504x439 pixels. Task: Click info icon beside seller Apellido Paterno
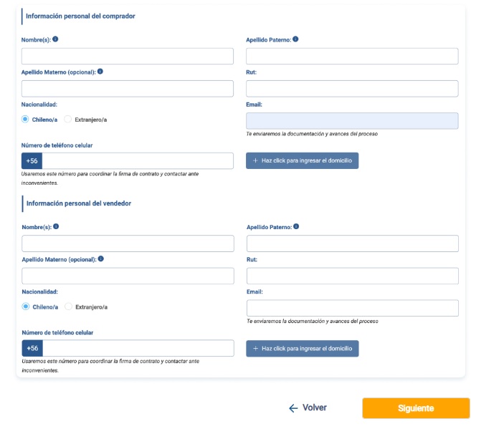click(296, 226)
